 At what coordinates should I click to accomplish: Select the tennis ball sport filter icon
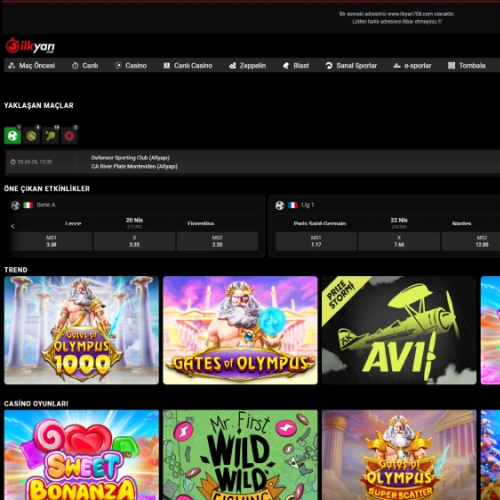32,136
